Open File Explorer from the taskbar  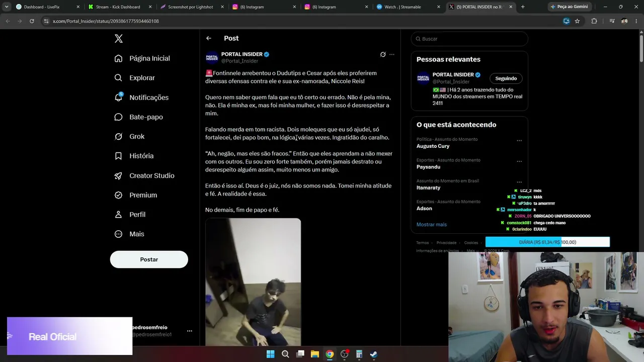coord(315,354)
